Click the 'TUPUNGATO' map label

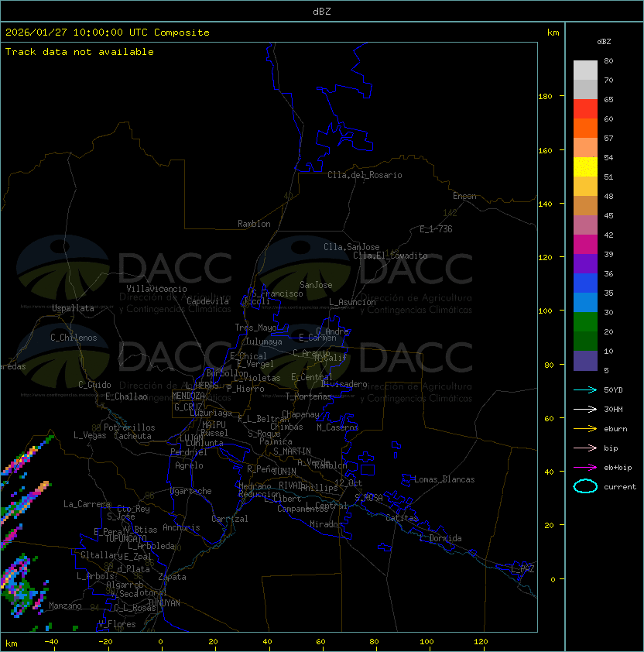(125, 538)
